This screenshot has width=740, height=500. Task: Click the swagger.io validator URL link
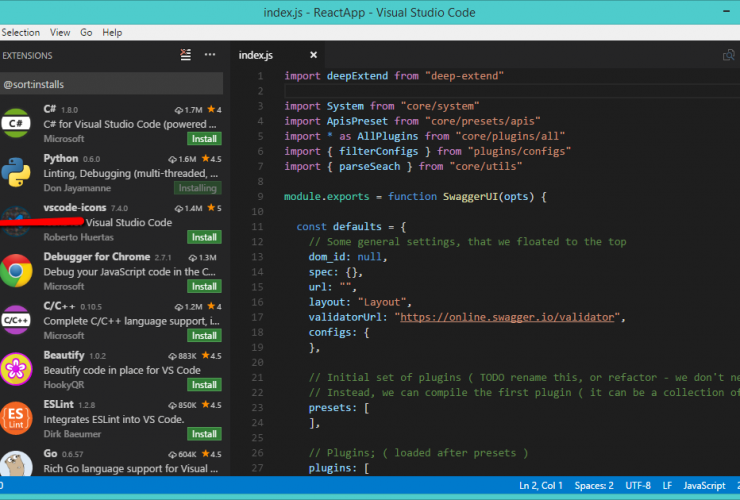(x=509, y=317)
